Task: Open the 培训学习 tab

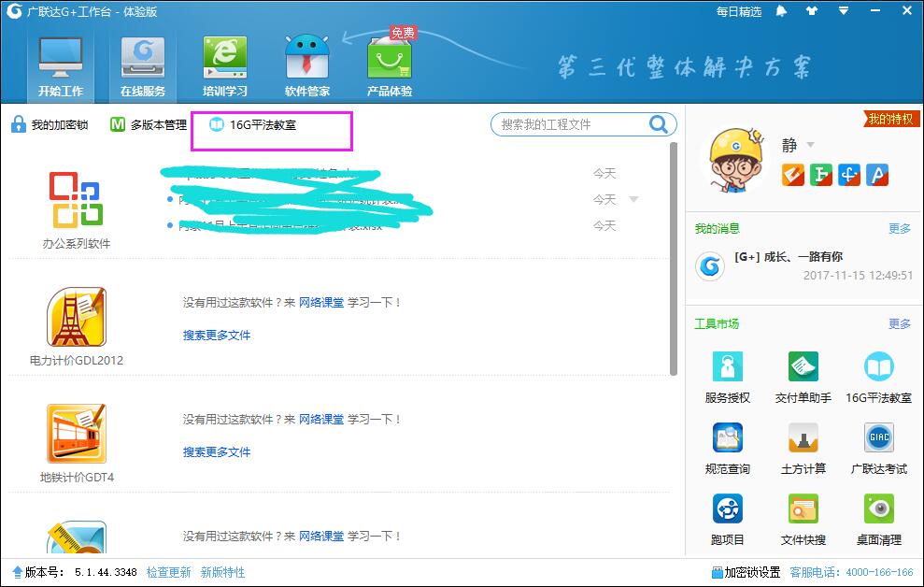Action: click(225, 66)
